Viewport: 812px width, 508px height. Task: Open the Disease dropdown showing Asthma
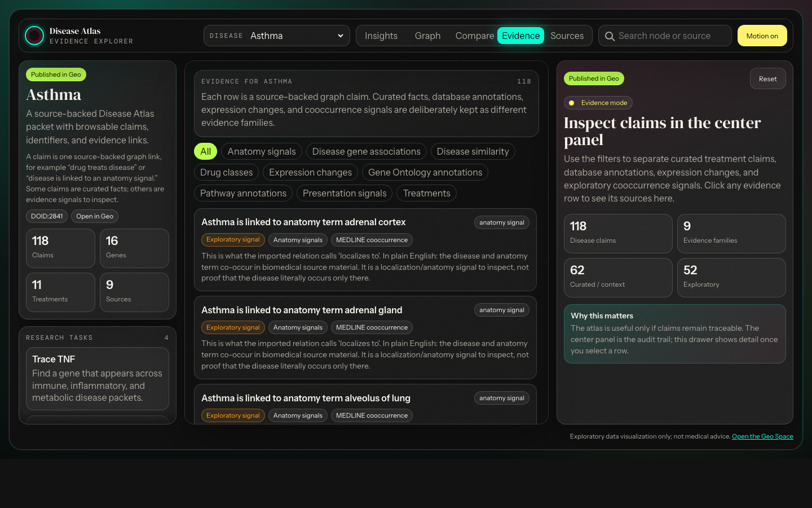pos(277,36)
